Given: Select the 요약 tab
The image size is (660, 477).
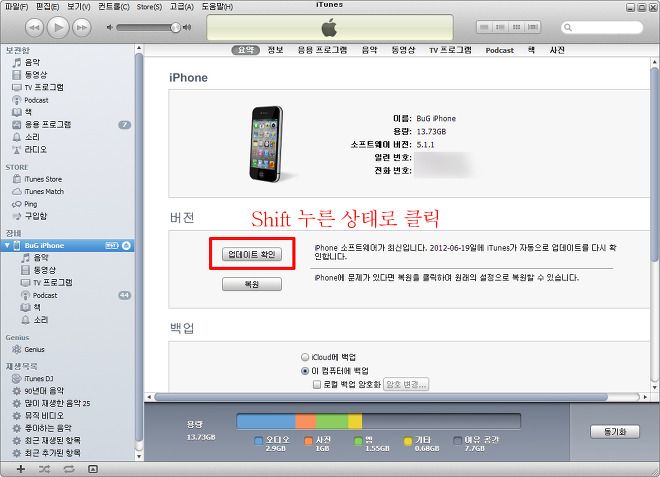Looking at the screenshot, I should click(246, 50).
